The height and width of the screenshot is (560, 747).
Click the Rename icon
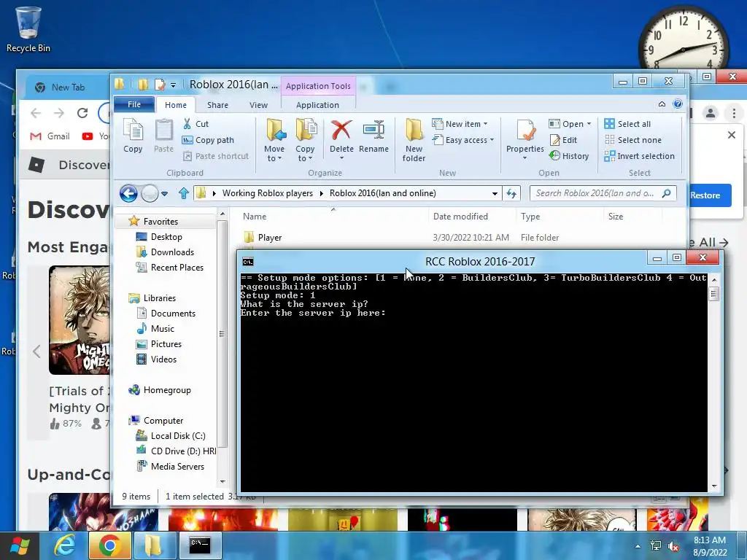(373, 130)
